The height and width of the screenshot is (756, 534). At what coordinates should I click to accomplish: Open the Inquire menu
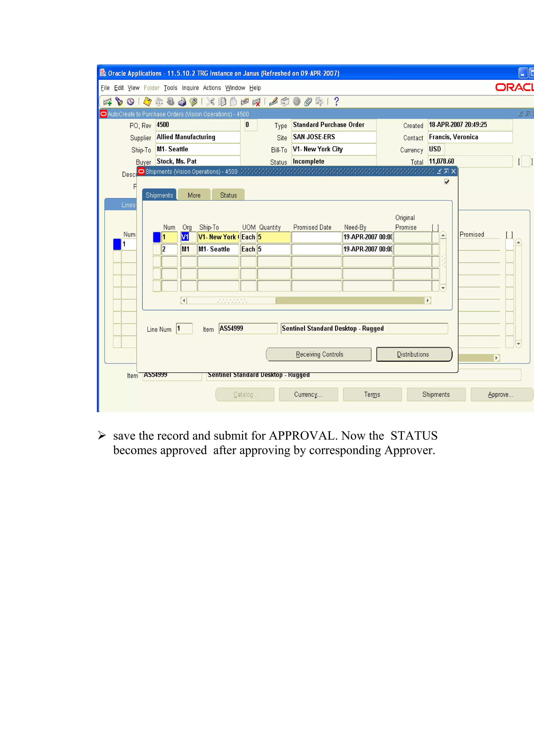(x=191, y=88)
